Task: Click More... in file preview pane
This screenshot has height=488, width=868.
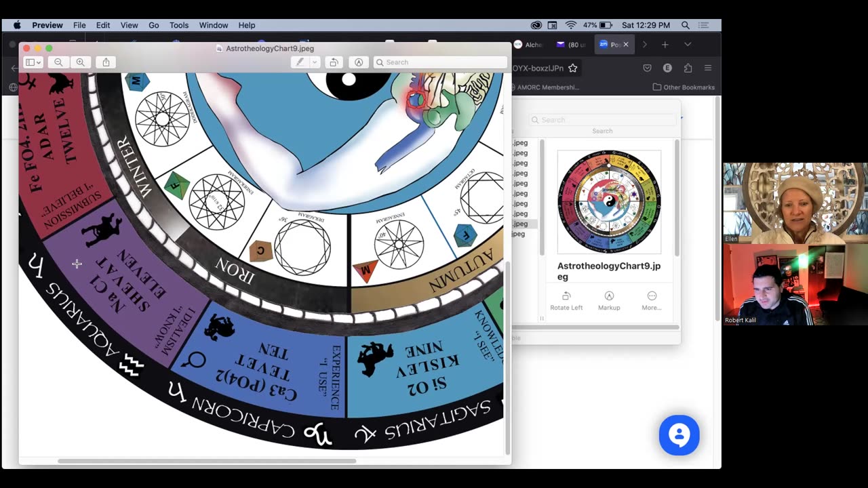Action: tap(652, 300)
